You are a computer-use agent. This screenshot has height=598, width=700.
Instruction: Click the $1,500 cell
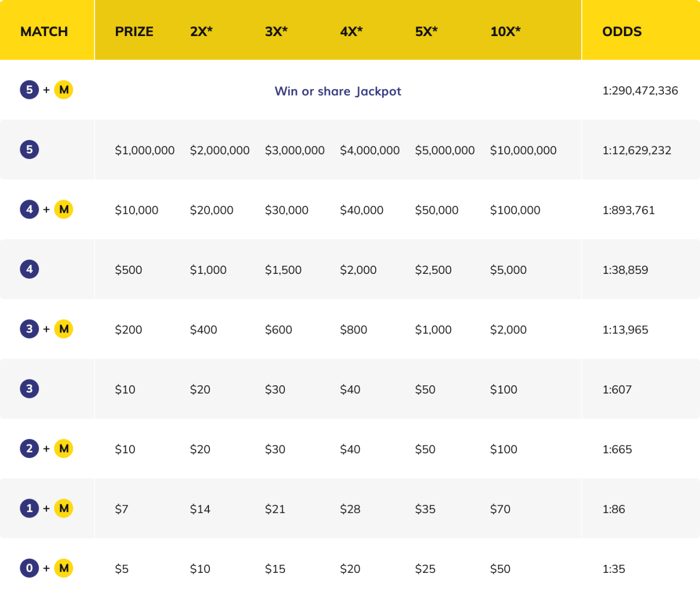tap(283, 270)
